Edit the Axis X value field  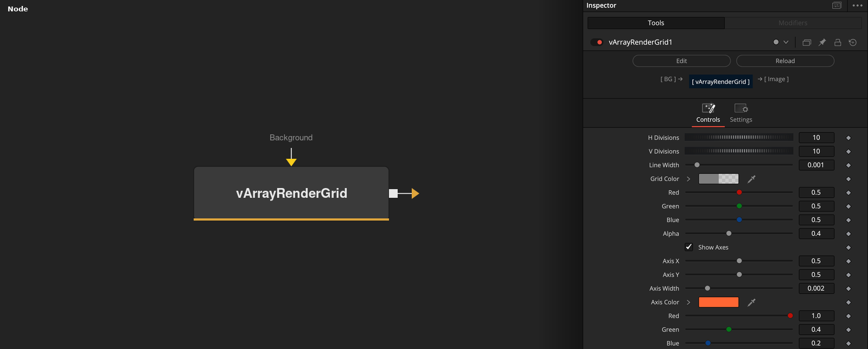click(x=816, y=261)
